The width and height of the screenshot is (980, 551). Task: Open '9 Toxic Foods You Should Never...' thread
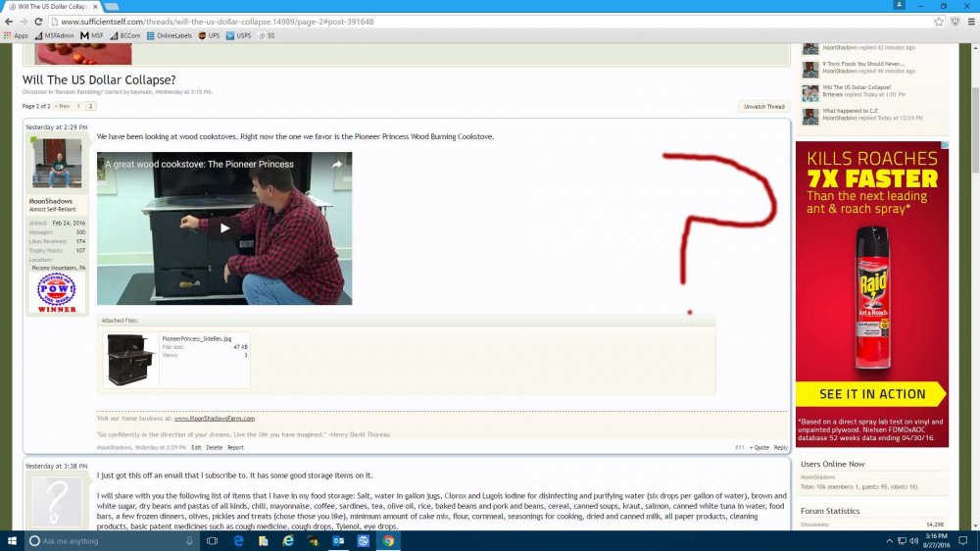pos(863,64)
